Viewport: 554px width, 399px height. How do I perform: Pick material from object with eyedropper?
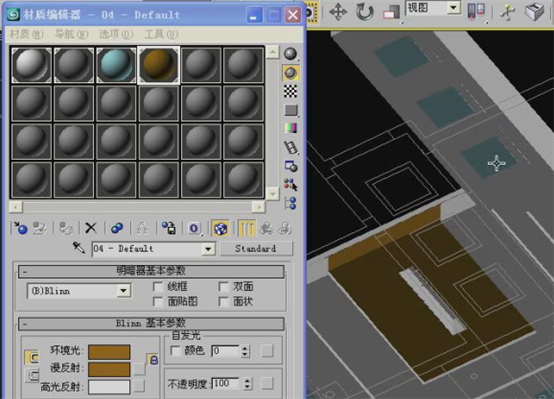click(x=78, y=248)
